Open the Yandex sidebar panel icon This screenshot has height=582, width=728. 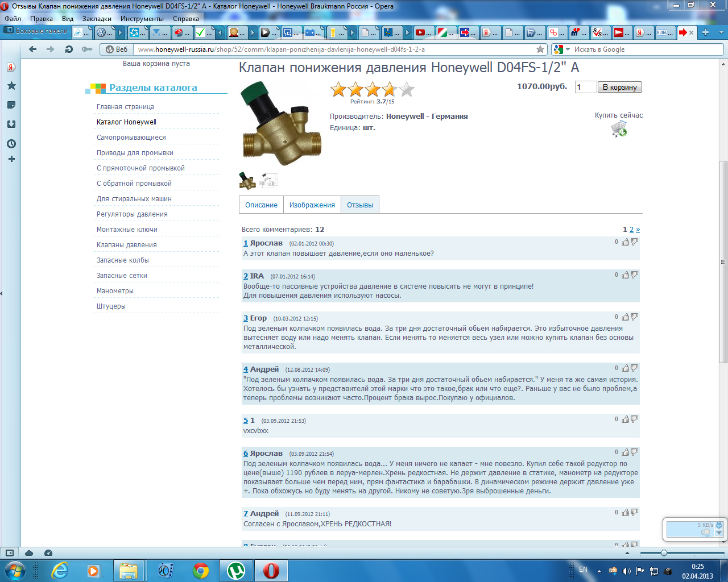click(x=11, y=67)
